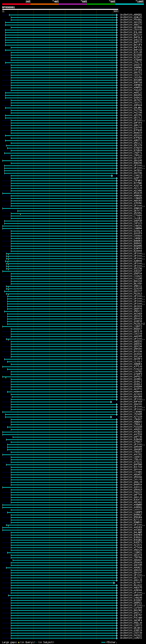Click hit label UniRef100_P62913-2

coord(132,324)
